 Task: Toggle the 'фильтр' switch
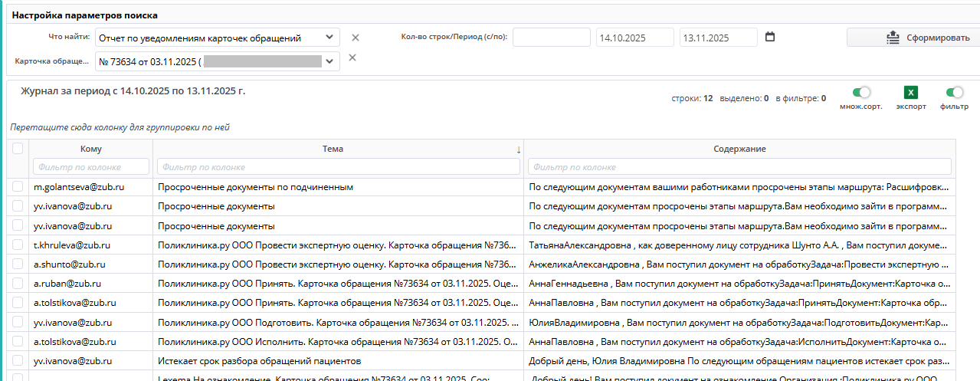[x=954, y=93]
